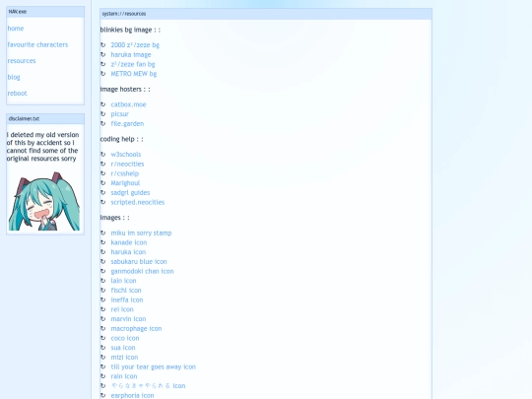Click arrow bullet beside miku im sorry stamp
Viewport: 532px width, 399px height.
pyautogui.click(x=103, y=233)
